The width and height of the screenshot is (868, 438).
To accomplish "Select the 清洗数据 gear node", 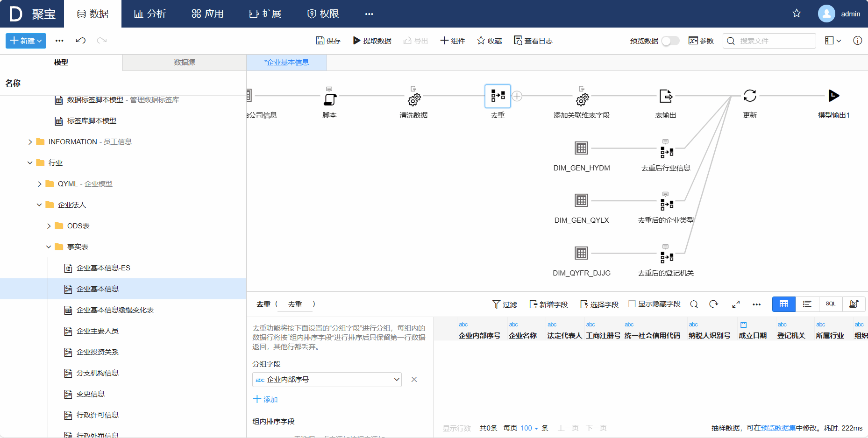I will [413, 99].
